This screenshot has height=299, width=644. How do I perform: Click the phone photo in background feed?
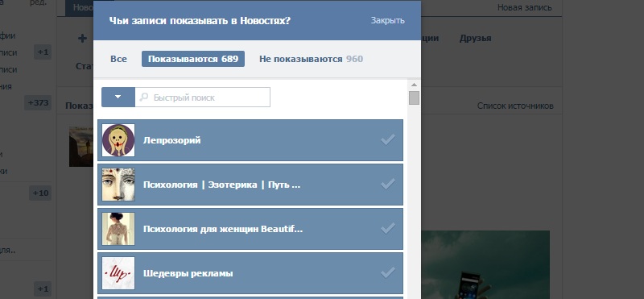[x=485, y=265]
